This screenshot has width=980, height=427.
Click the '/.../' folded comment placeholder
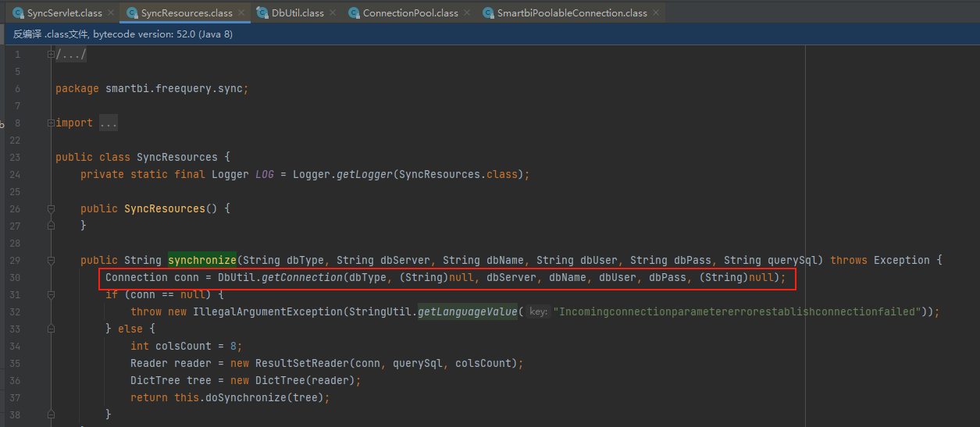(x=71, y=55)
